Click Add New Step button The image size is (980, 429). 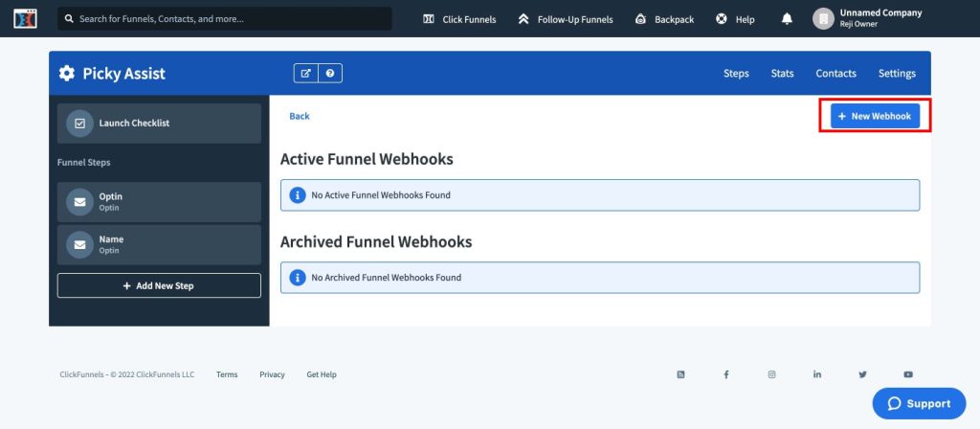point(160,285)
